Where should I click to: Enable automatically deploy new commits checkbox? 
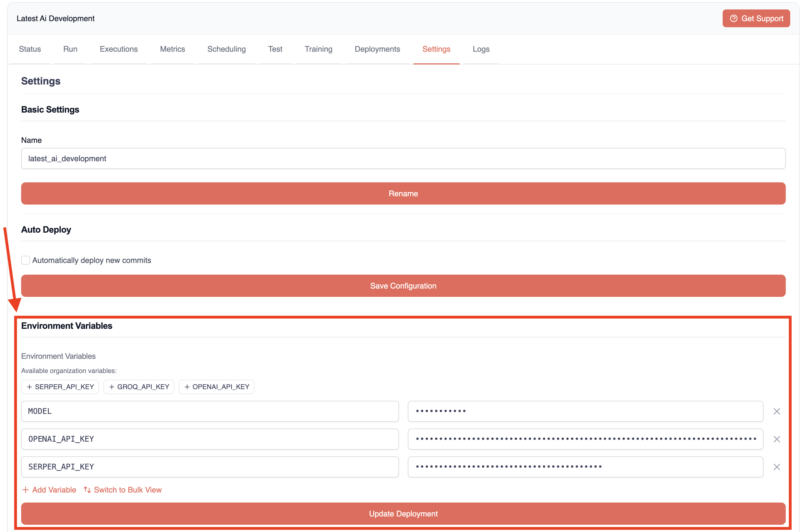pyautogui.click(x=26, y=260)
